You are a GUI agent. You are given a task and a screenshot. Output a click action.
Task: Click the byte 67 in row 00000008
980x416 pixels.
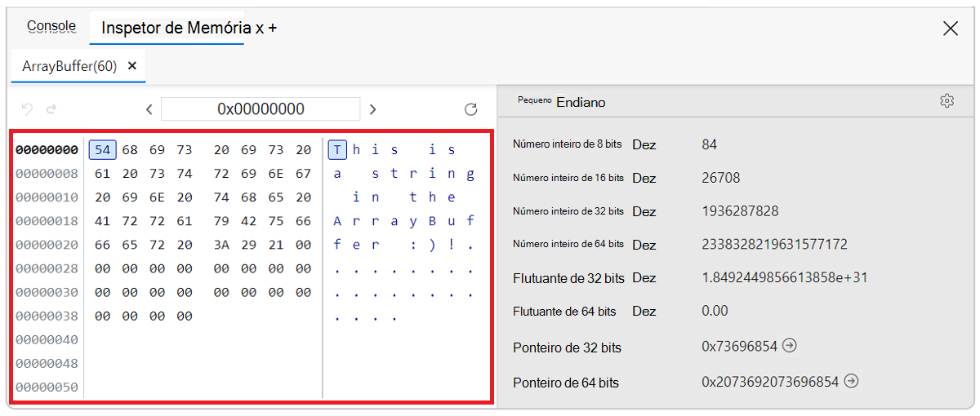click(x=303, y=174)
